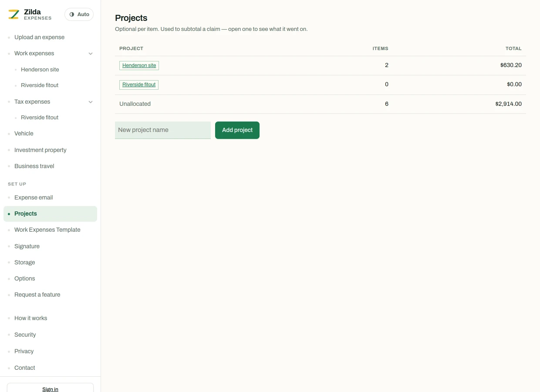This screenshot has width=540, height=392.
Task: Click the Add project button
Action: pos(237,130)
